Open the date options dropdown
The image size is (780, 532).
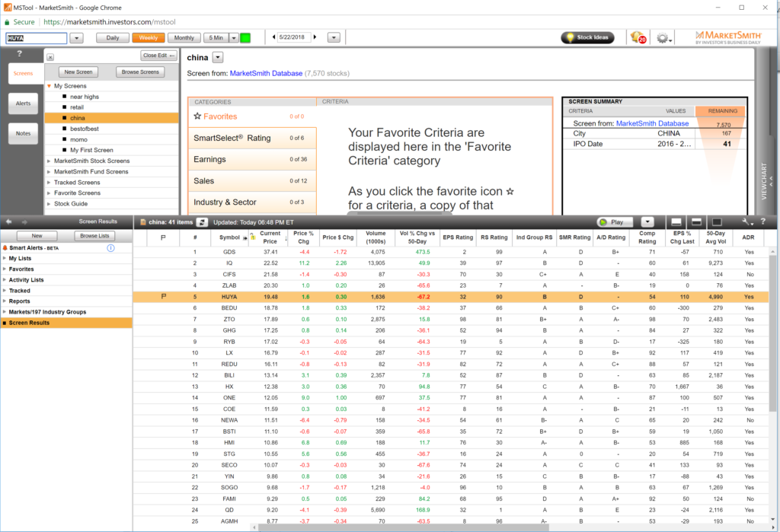[334, 37]
